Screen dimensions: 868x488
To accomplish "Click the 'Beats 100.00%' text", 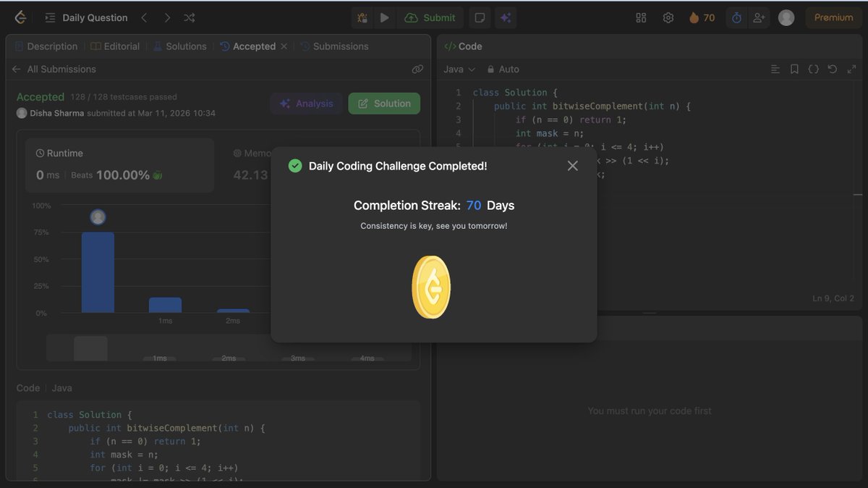I will pyautogui.click(x=110, y=175).
